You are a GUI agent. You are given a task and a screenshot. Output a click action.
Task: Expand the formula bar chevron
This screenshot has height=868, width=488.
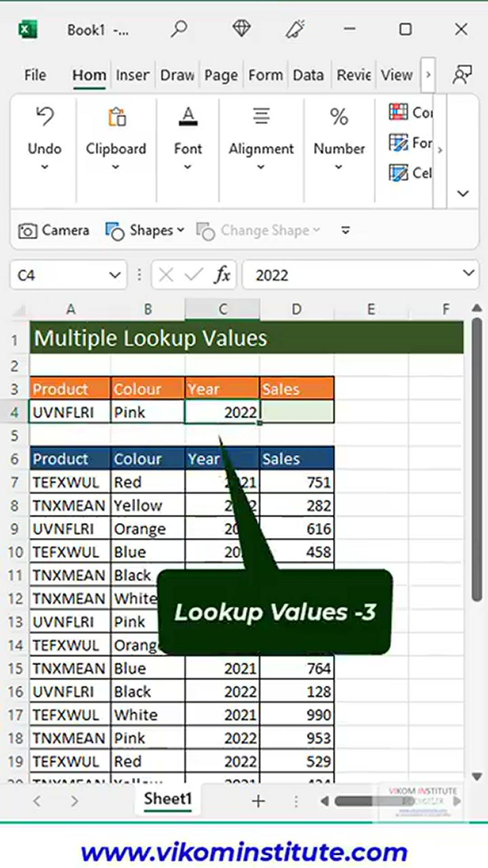click(469, 273)
